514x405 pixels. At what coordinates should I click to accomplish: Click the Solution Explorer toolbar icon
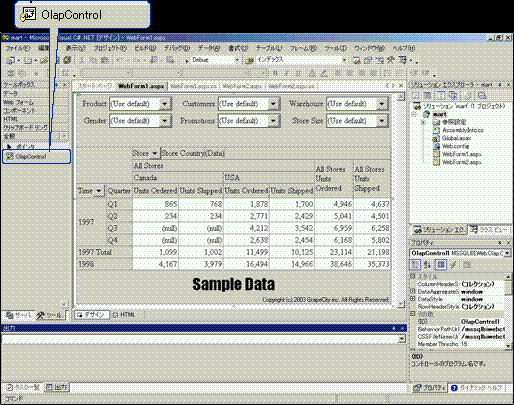(x=357, y=60)
